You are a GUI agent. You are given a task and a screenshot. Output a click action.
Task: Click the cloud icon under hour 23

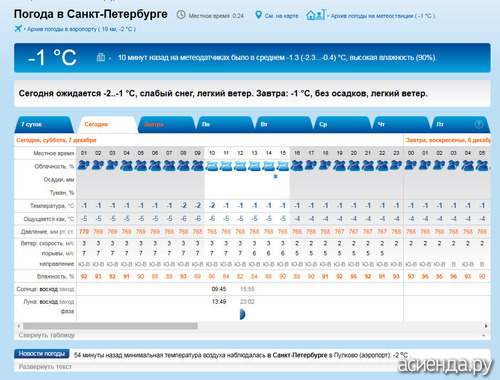(396, 165)
